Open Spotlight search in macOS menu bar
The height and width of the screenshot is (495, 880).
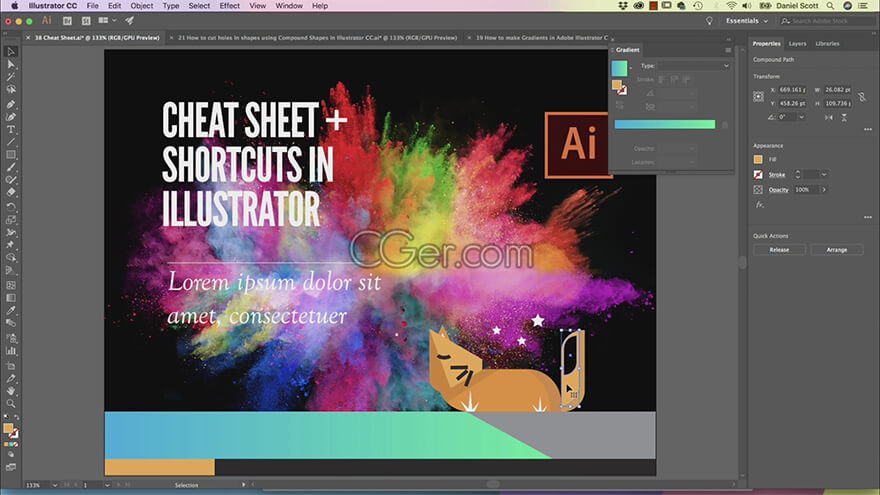829,6
